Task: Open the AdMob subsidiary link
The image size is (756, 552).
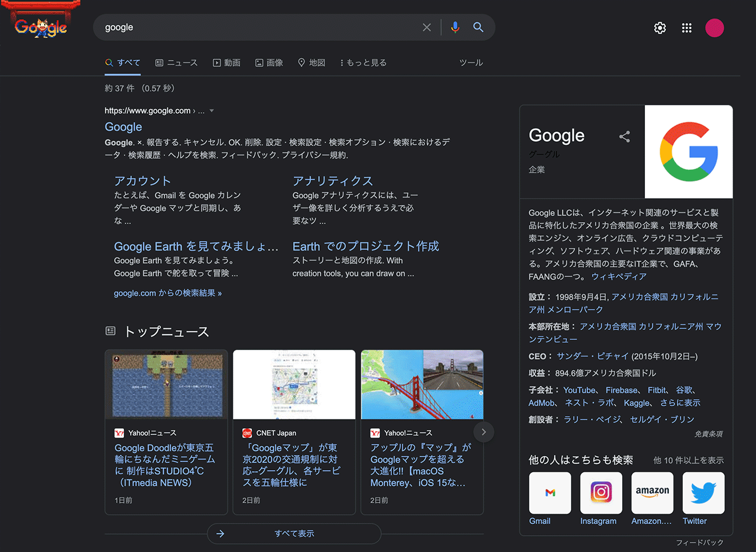Action: (542, 403)
